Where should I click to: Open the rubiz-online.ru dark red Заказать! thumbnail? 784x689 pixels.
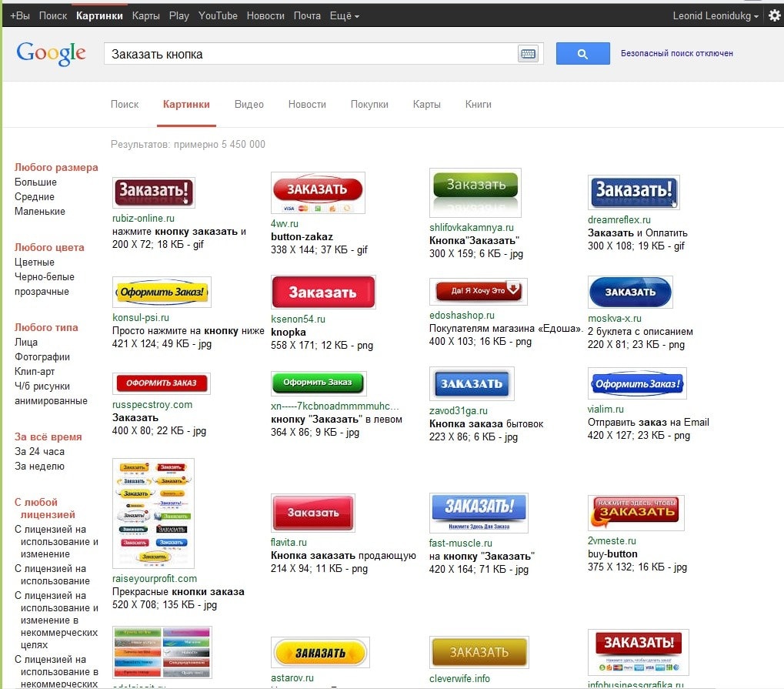(x=154, y=192)
